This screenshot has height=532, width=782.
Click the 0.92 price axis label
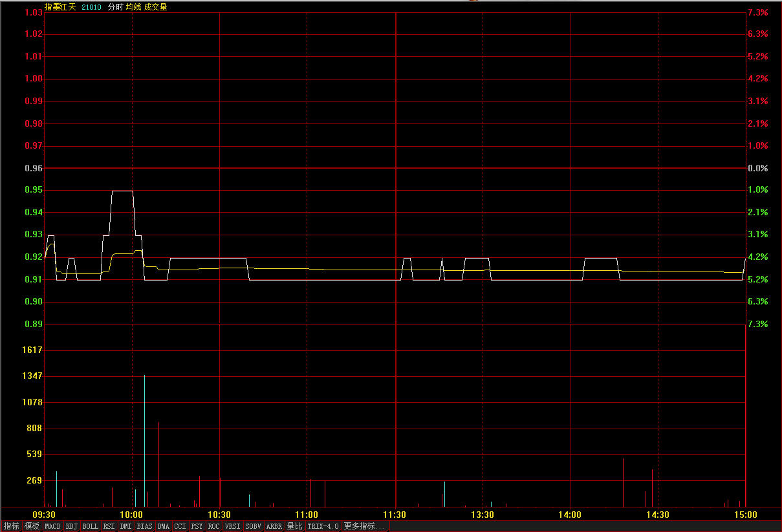(34, 257)
